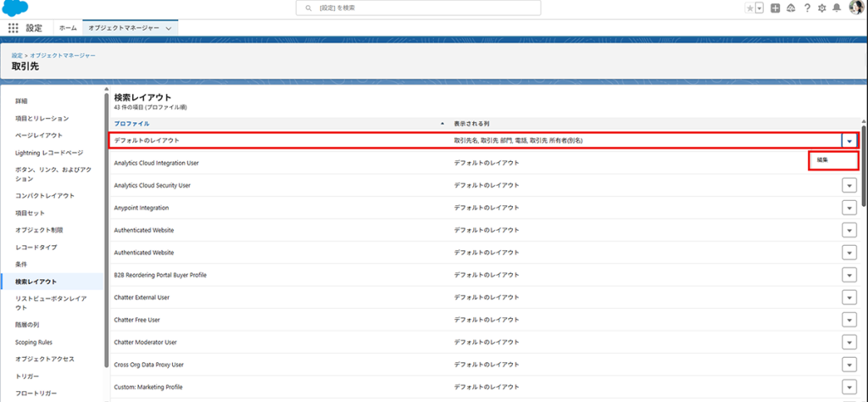The height and width of the screenshot is (402, 868).
Task: Open トリガー in the sidebar
Action: pyautogui.click(x=27, y=376)
